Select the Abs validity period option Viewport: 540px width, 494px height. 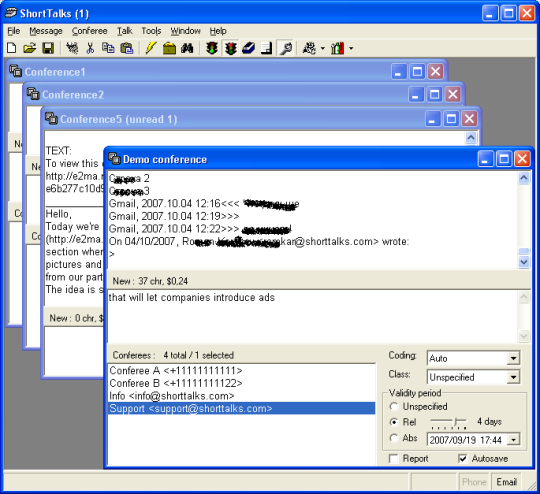pyautogui.click(x=394, y=438)
